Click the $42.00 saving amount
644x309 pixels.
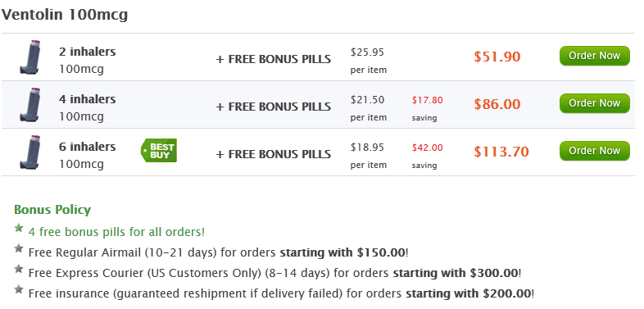coord(428,148)
